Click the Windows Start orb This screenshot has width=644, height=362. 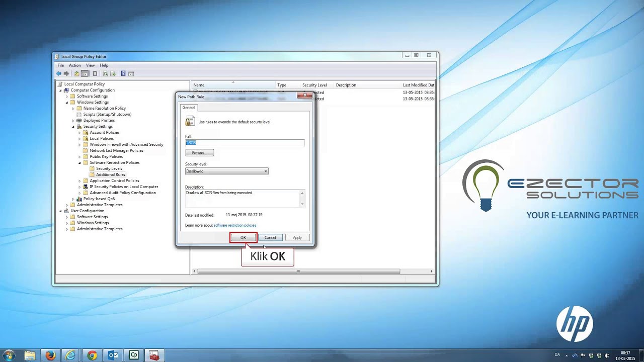click(x=9, y=355)
